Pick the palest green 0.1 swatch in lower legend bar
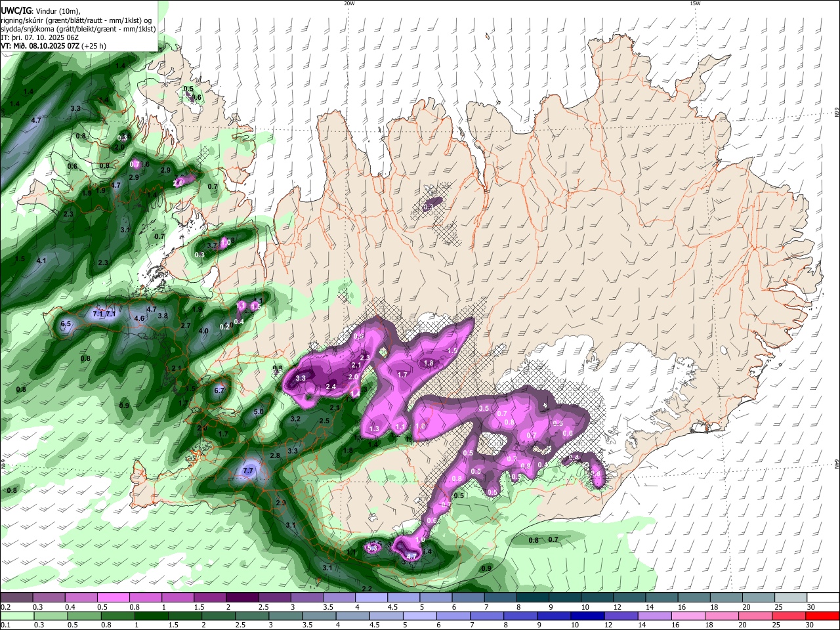The height and width of the screenshot is (630, 840). point(18,616)
